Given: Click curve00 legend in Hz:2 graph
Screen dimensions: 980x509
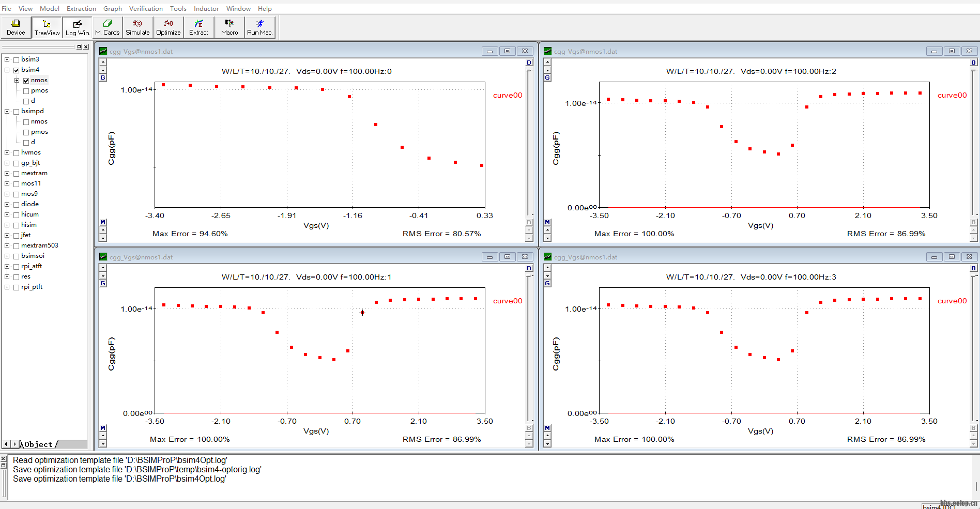Looking at the screenshot, I should [x=952, y=95].
